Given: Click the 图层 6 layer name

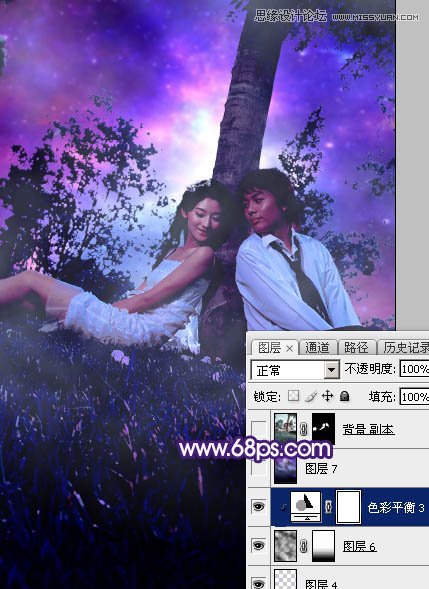Looking at the screenshot, I should click(x=360, y=546).
